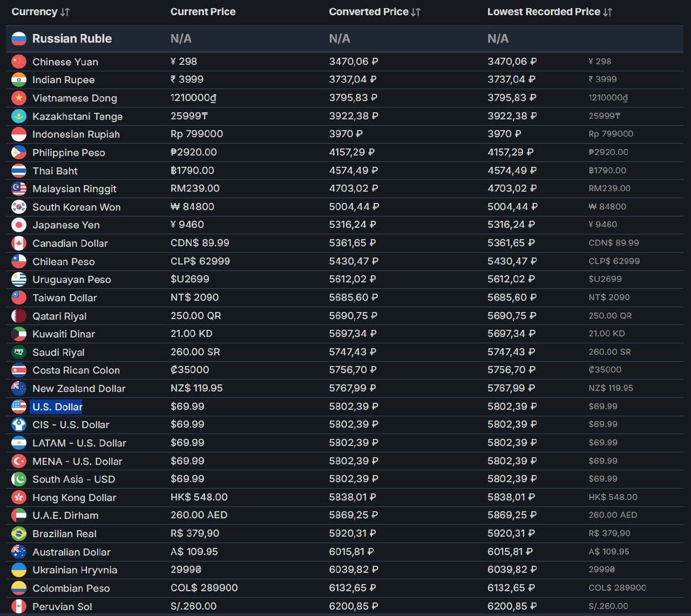Click the Saudi Riyal flag icon
Viewport: 691px width, 616px height.
click(19, 352)
